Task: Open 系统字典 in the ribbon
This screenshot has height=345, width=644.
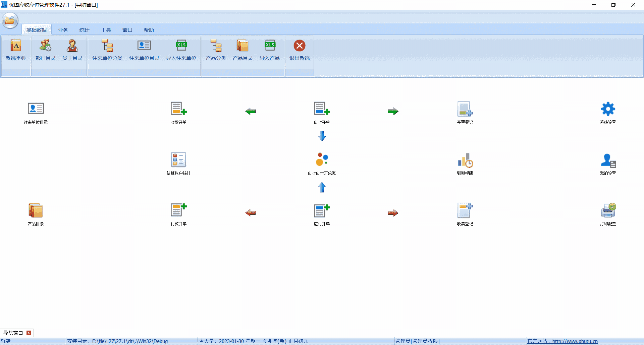Action: [16, 50]
